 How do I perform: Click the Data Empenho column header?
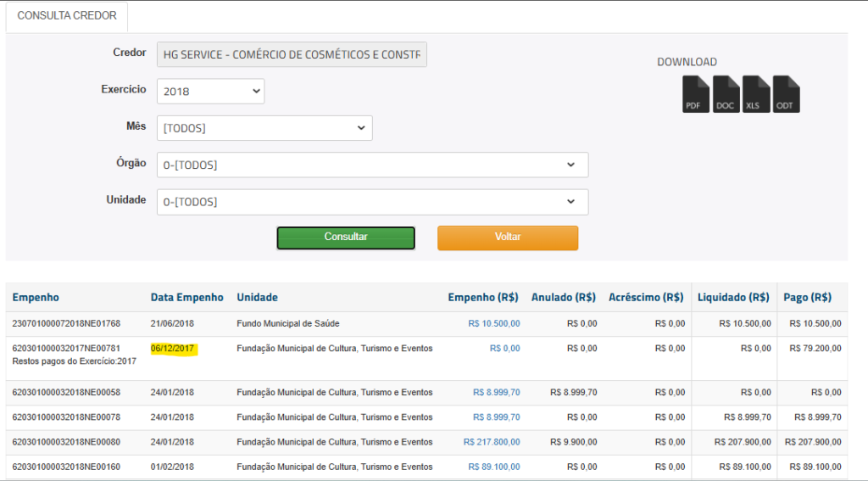tap(186, 297)
